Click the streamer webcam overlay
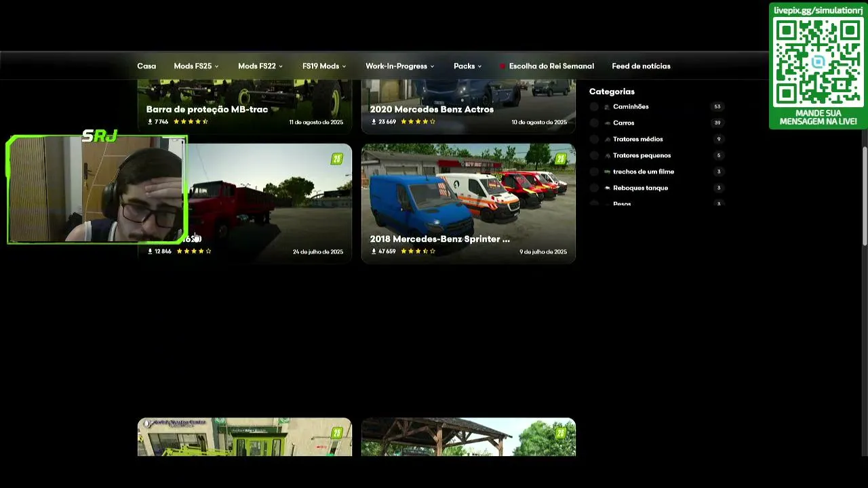 pyautogui.click(x=97, y=189)
